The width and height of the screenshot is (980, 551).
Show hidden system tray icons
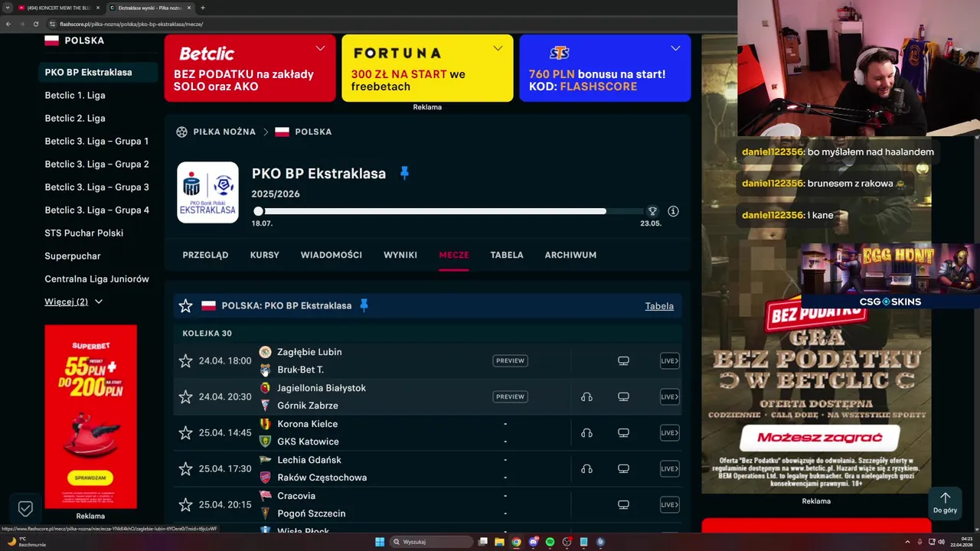coord(908,542)
